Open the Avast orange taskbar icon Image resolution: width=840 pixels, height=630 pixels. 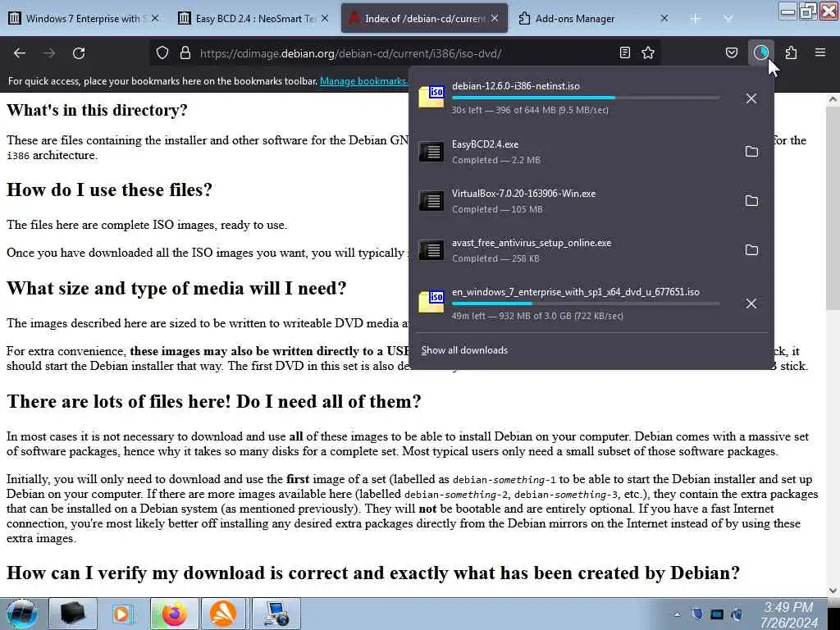(225, 614)
